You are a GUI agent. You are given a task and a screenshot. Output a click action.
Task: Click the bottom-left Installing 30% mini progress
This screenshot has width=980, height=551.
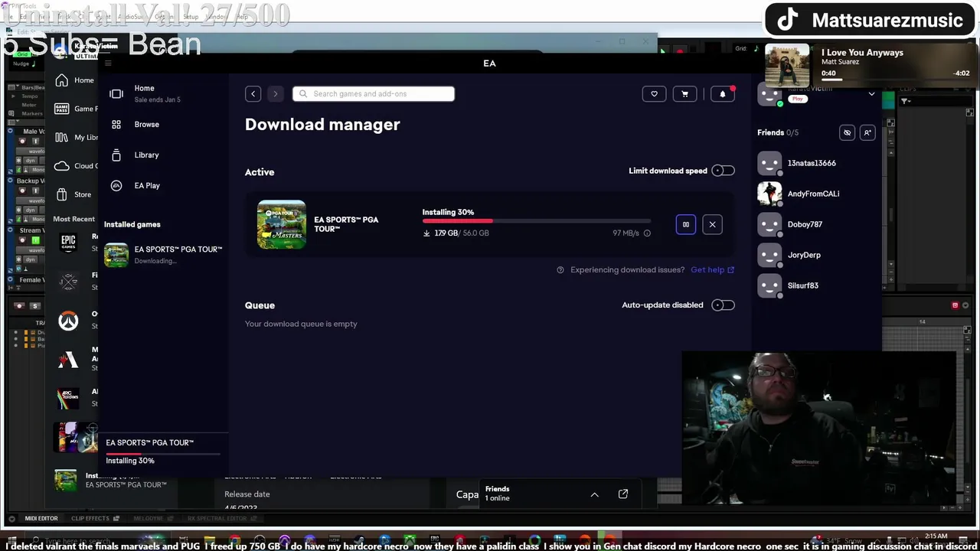pos(163,454)
